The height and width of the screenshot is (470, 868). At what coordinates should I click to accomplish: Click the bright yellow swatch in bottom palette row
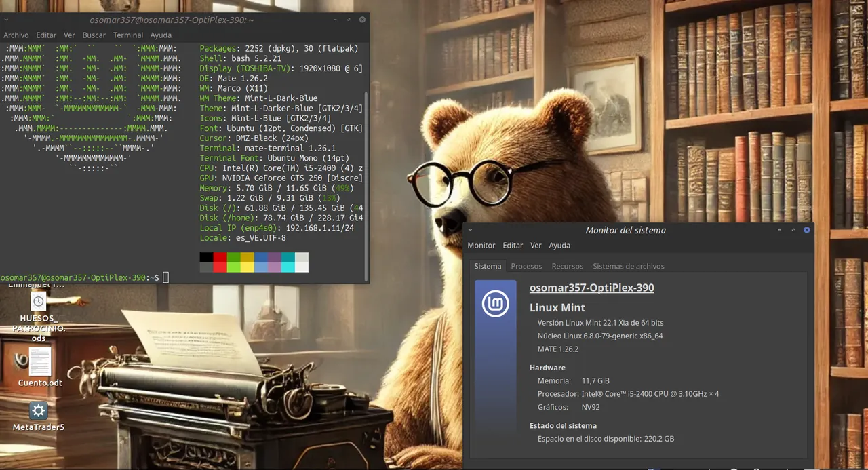coord(248,267)
